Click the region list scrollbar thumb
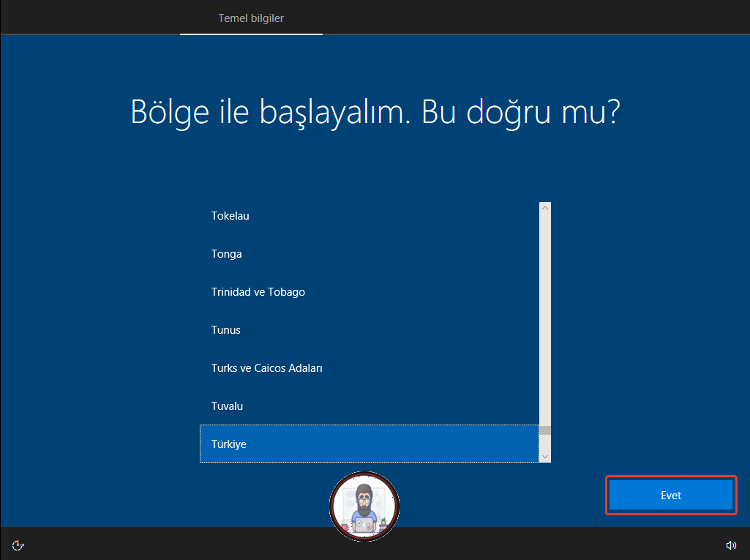750x560 pixels. [x=545, y=430]
